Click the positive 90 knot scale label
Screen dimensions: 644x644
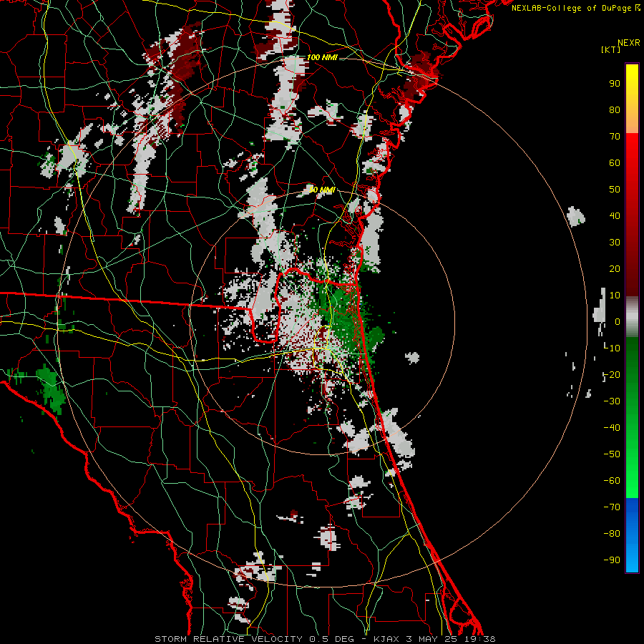click(x=615, y=84)
